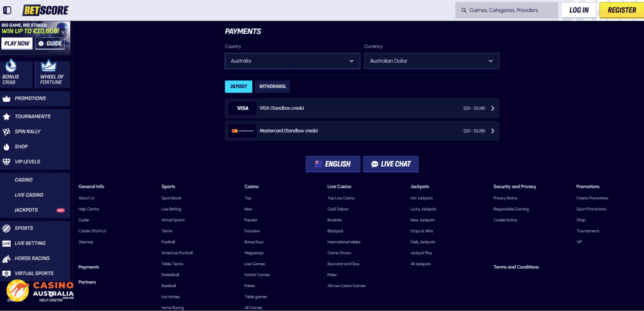Click the Tournaments star icon
644x311 pixels.
(6, 116)
